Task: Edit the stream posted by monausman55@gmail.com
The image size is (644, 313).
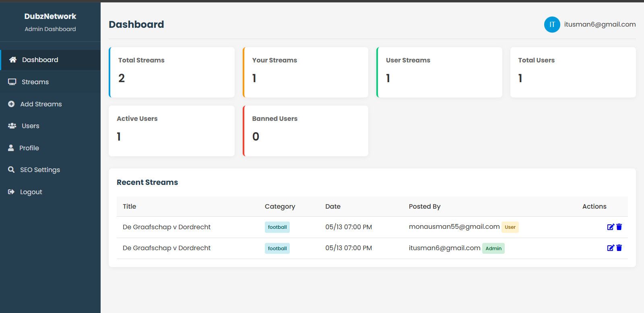Action: [x=610, y=227]
